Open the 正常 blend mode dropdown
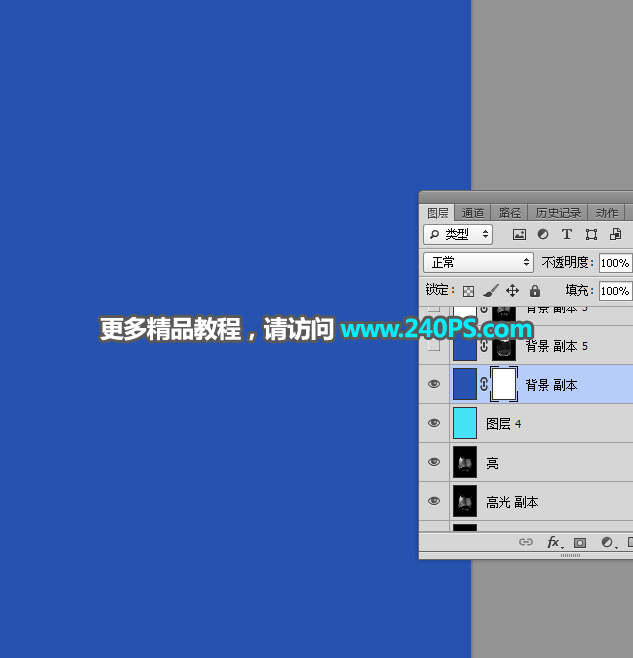633x658 pixels. pos(479,262)
